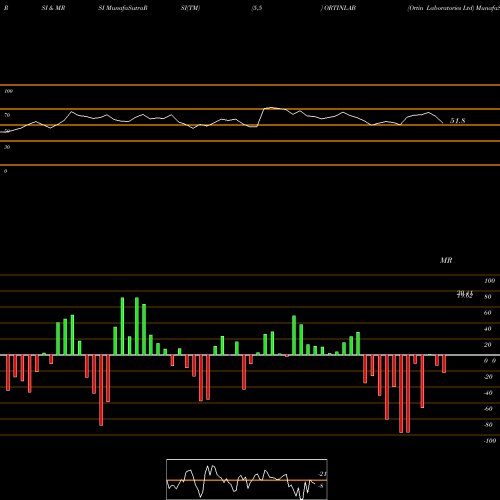The width and height of the screenshot is (500, 500).
Task: Click the RSI axis label 100
Action: point(9,91)
